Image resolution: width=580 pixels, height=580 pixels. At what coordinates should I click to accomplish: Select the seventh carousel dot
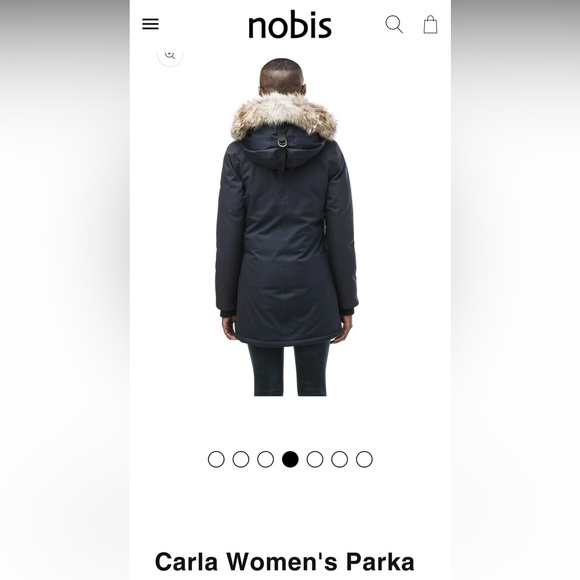[364, 459]
